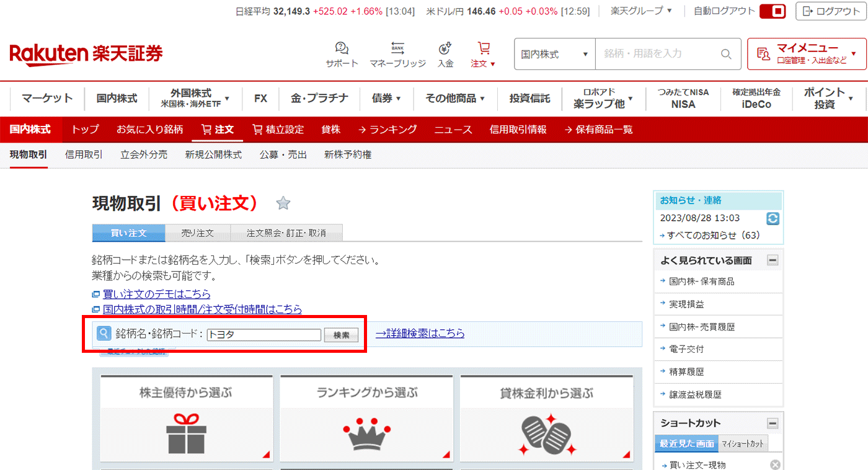Screen dimensions: 868x470
Task: Click the 検索 button
Action: (x=342, y=335)
